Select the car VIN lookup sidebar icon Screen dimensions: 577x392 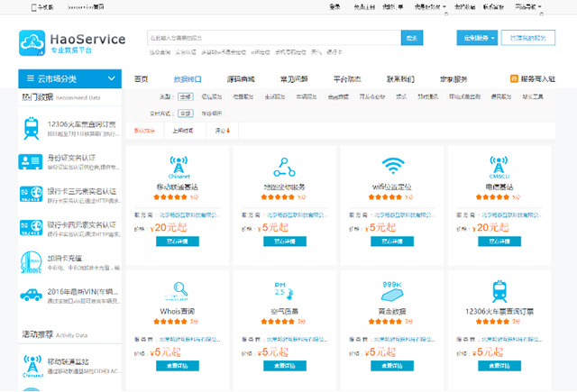(x=31, y=295)
